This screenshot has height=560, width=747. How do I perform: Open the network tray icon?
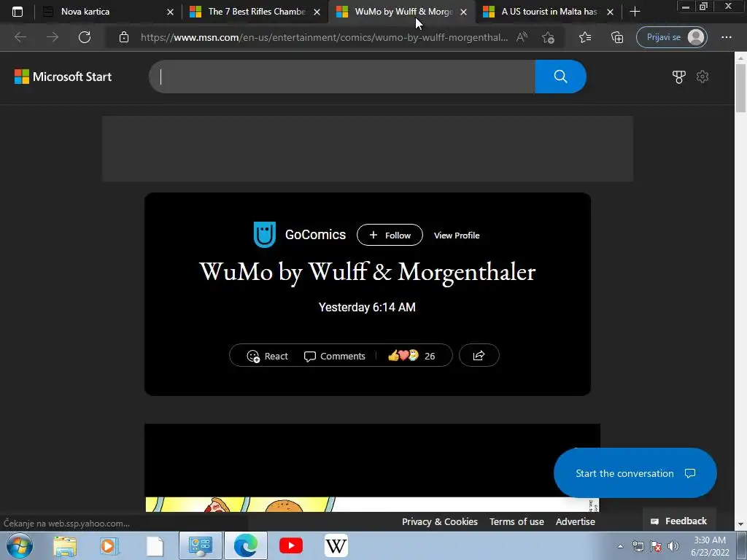(x=638, y=546)
